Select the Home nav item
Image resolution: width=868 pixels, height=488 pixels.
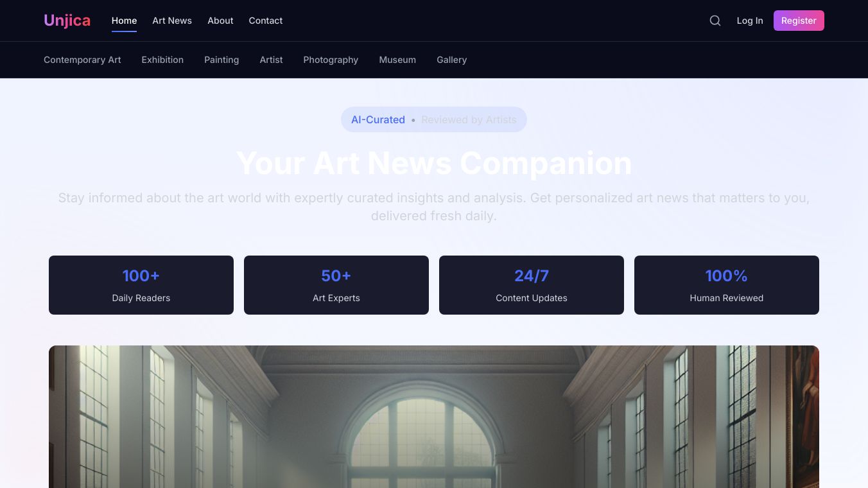coord(124,21)
